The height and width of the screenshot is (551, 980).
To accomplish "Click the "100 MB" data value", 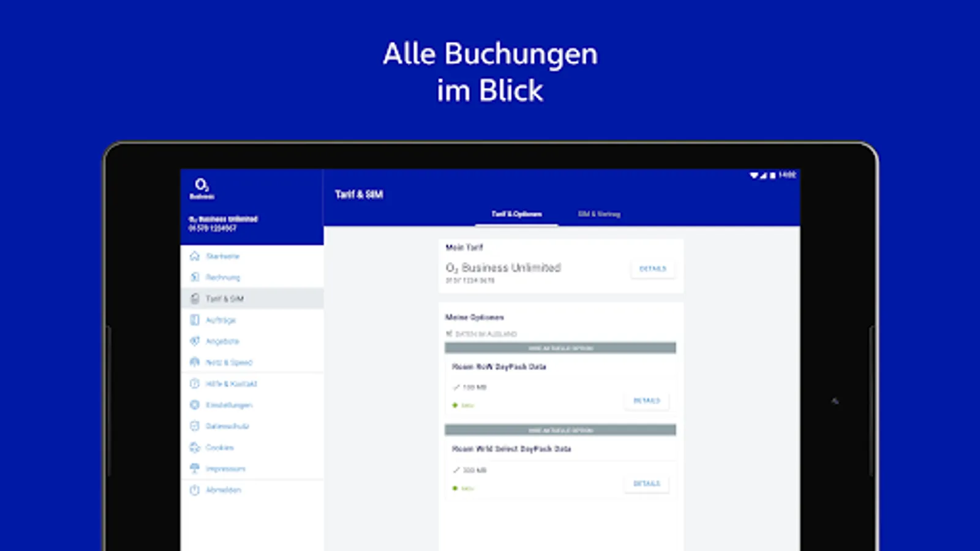I will pos(475,388).
